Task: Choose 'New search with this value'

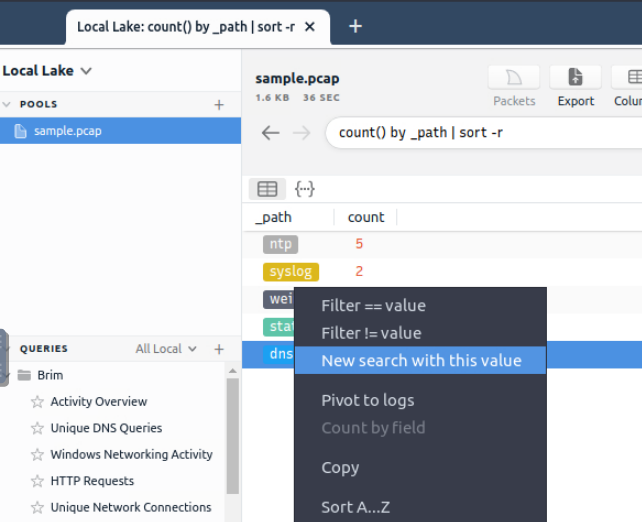Action: click(x=421, y=360)
